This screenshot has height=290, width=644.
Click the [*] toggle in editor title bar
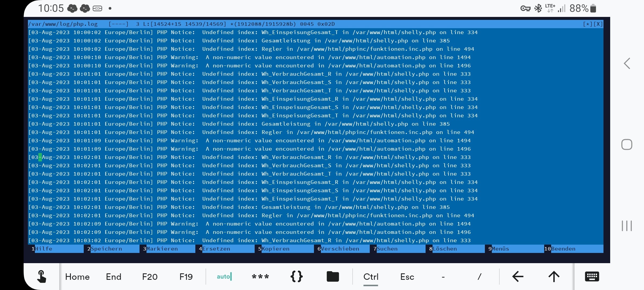(x=588, y=24)
